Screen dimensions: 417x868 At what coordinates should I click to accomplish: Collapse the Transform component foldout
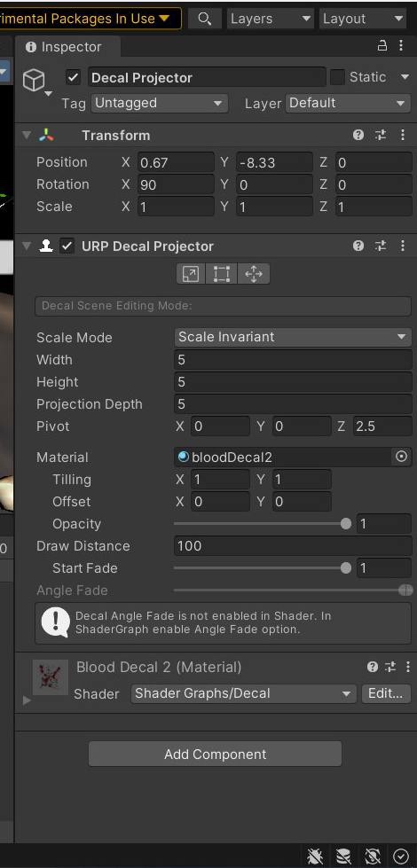coord(26,135)
